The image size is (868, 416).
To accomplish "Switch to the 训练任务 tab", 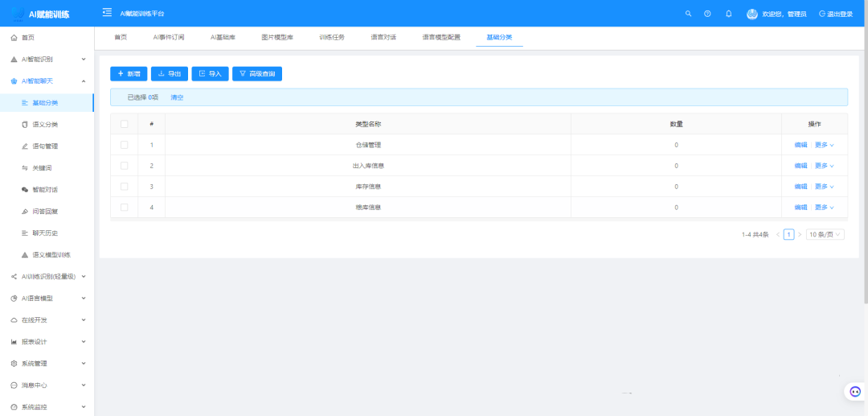I will point(331,37).
